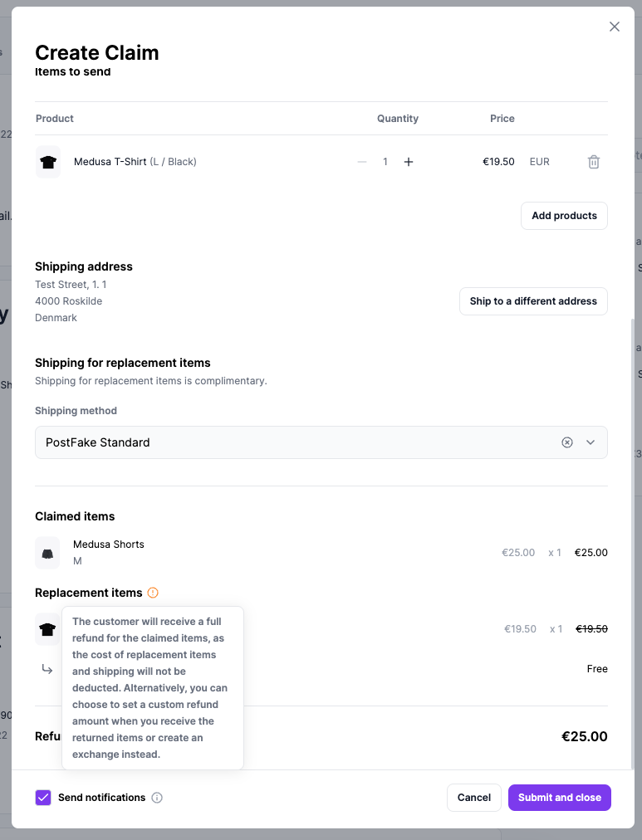The height and width of the screenshot is (840, 642).
Task: Click the quantity input showing 1
Action: pos(385,162)
